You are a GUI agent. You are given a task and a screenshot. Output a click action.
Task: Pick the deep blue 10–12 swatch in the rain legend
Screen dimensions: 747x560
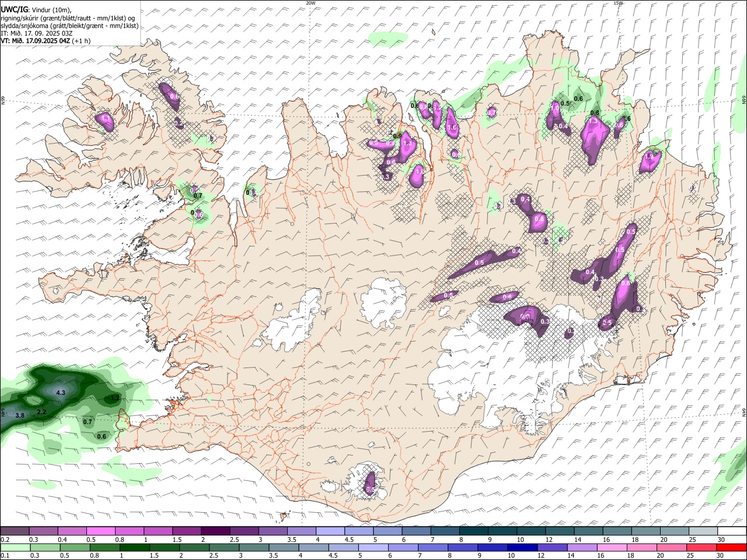click(x=522, y=548)
